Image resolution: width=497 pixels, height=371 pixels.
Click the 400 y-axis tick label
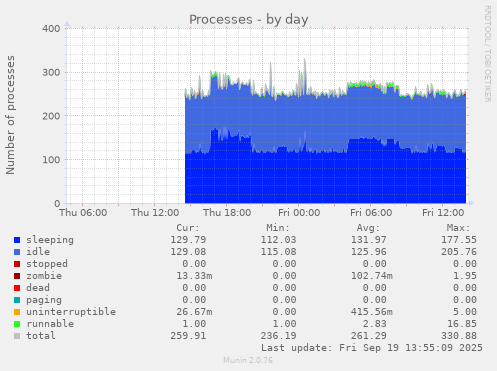[51, 29]
